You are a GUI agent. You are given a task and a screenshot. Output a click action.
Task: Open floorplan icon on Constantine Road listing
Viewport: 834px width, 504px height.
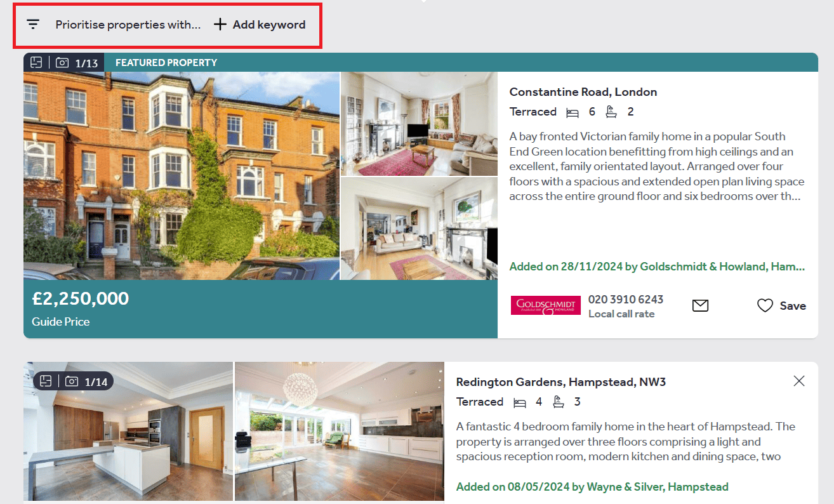(36, 62)
